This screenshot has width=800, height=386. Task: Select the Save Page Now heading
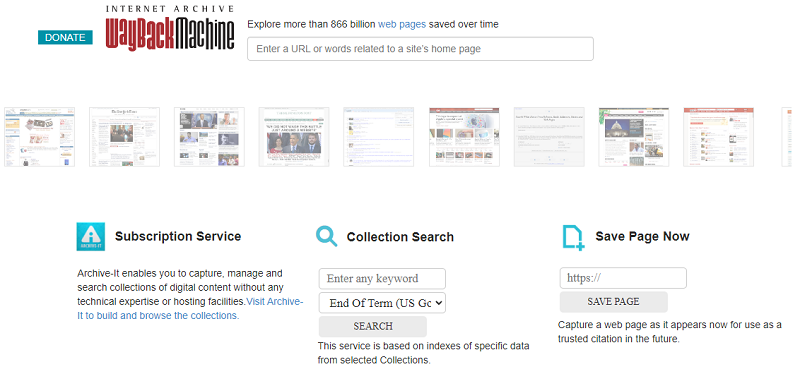click(x=642, y=237)
